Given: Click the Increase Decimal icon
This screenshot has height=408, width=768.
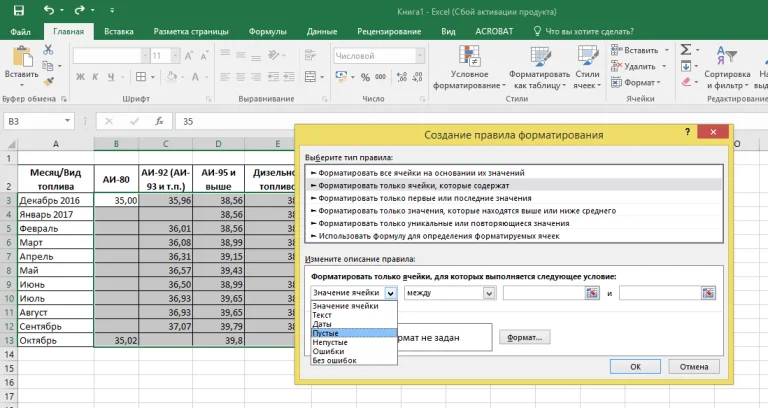Looking at the screenshot, I should [402, 76].
